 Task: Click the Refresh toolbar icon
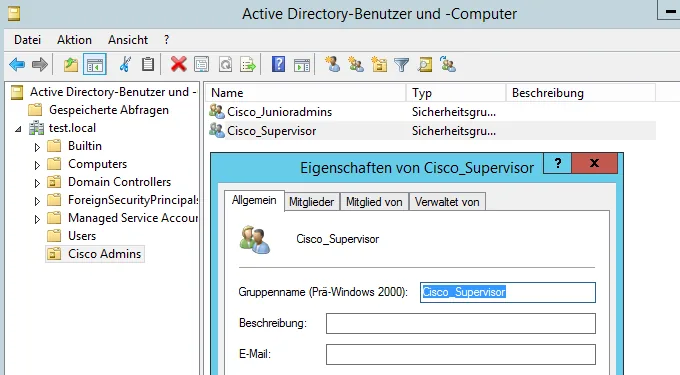225,65
